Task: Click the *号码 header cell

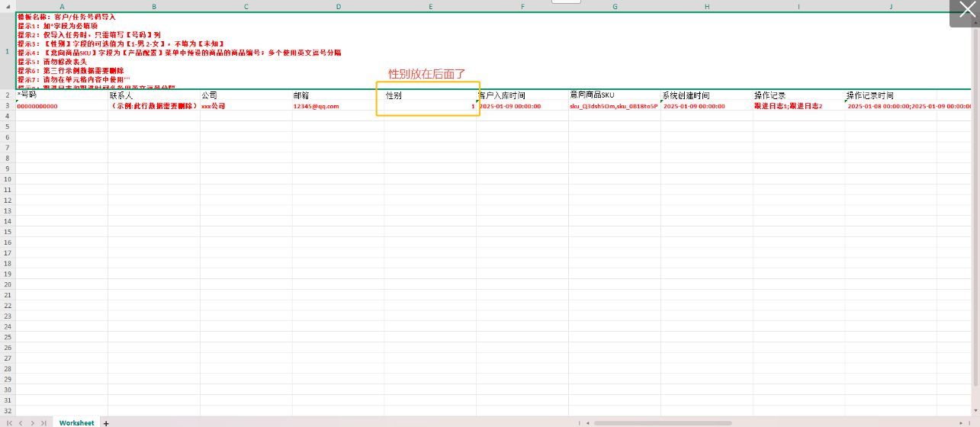Action: (x=62, y=95)
